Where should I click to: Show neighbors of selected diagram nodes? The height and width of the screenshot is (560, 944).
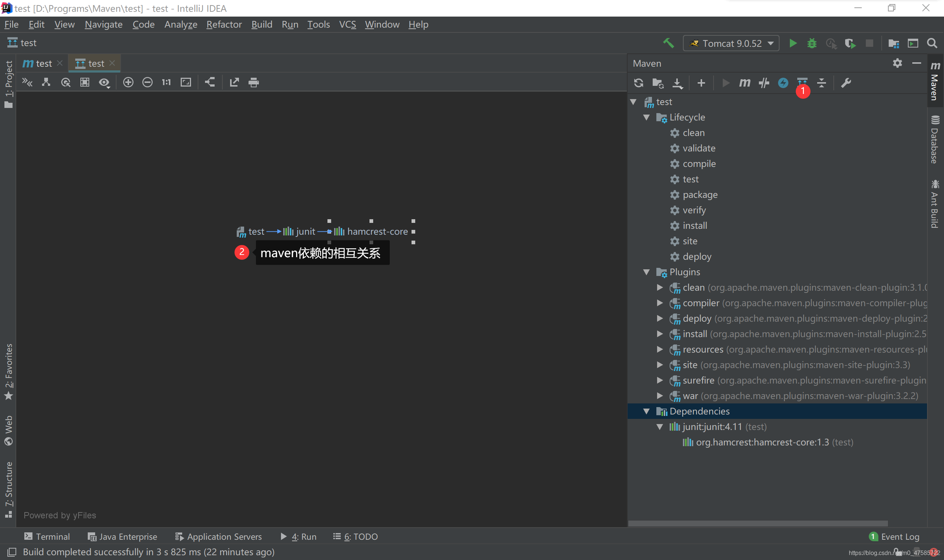[x=66, y=82]
